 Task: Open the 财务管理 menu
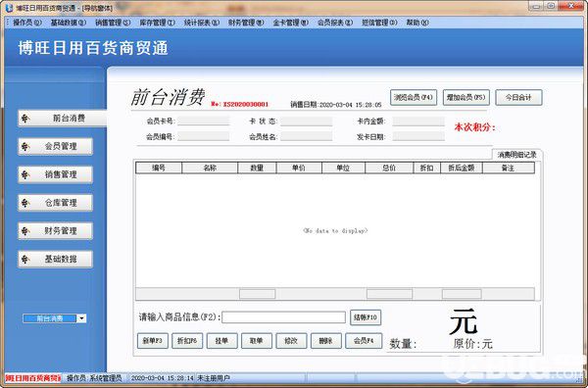246,23
